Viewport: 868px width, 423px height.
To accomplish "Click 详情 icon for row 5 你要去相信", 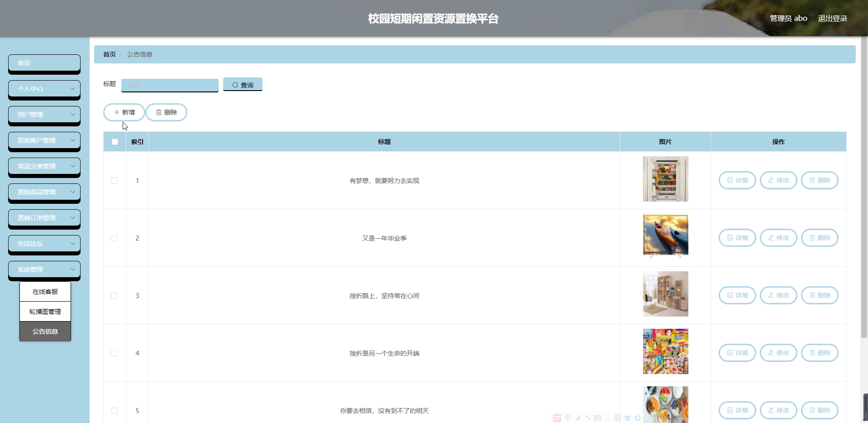I will (x=730, y=410).
